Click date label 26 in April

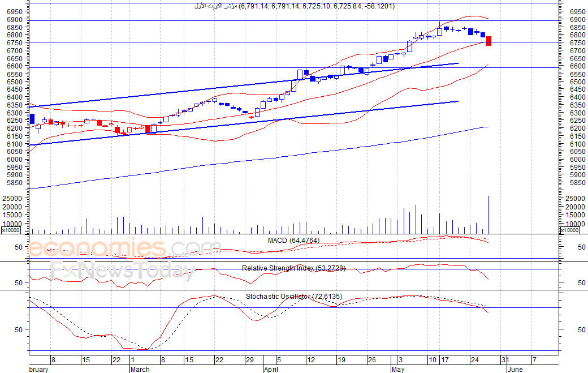(x=371, y=360)
